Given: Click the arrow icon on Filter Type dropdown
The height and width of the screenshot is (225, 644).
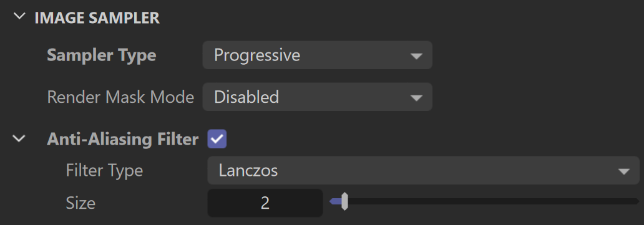Looking at the screenshot, I should click(624, 171).
